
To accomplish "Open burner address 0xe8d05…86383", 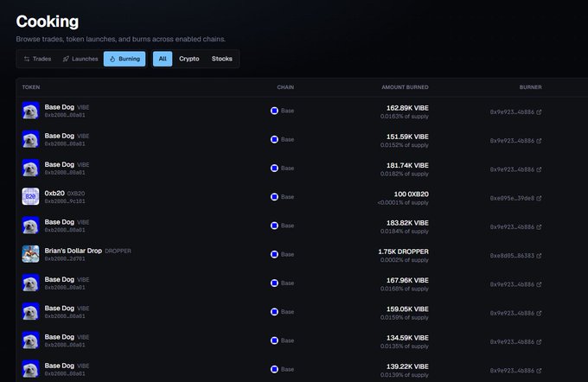I will point(512,256).
